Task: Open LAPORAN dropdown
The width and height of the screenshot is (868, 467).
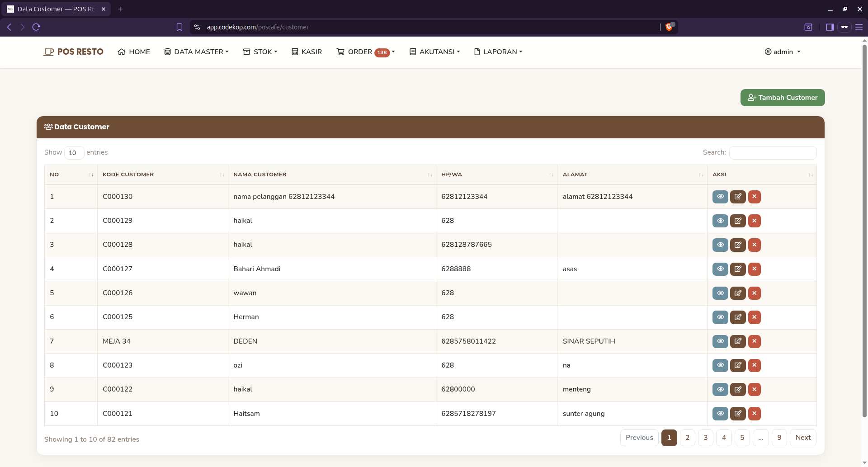Action: pos(498,52)
